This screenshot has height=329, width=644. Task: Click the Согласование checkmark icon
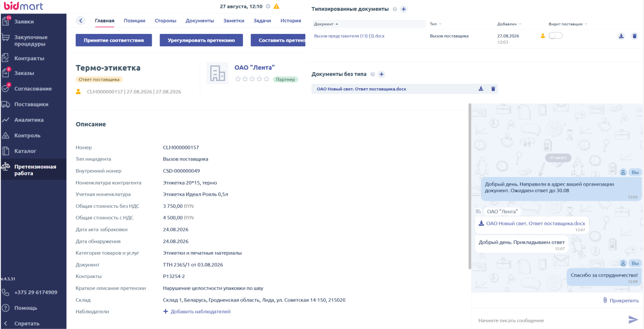point(6,88)
